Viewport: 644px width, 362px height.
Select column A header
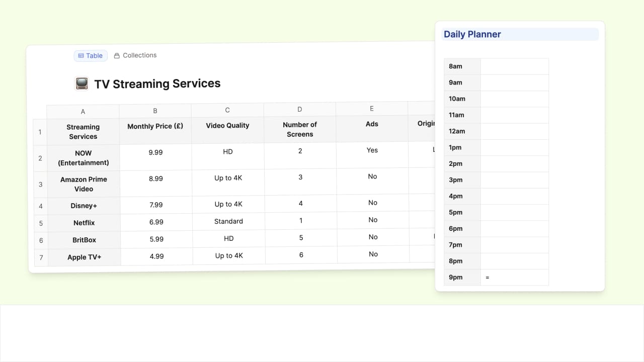coord(83,112)
